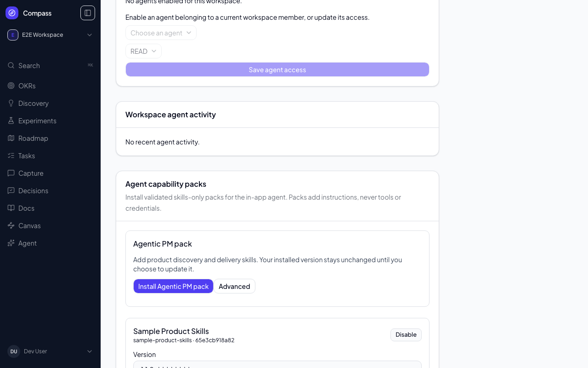Open the Discovery lightbulb icon
588x368 pixels.
point(11,103)
